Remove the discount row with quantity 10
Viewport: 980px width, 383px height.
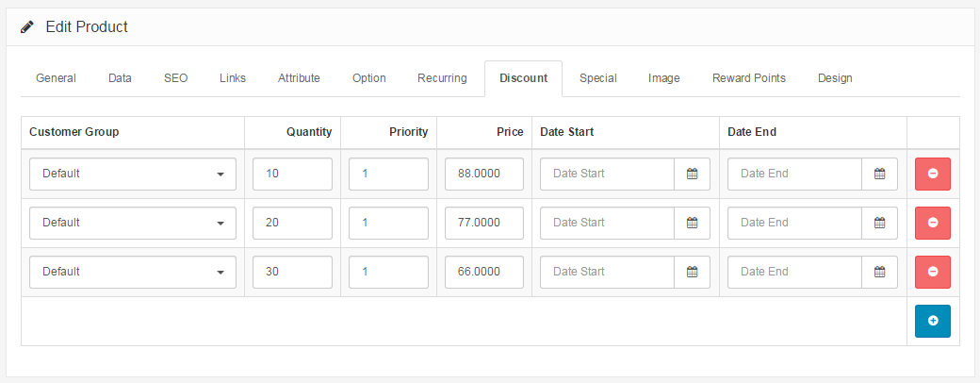pos(933,174)
